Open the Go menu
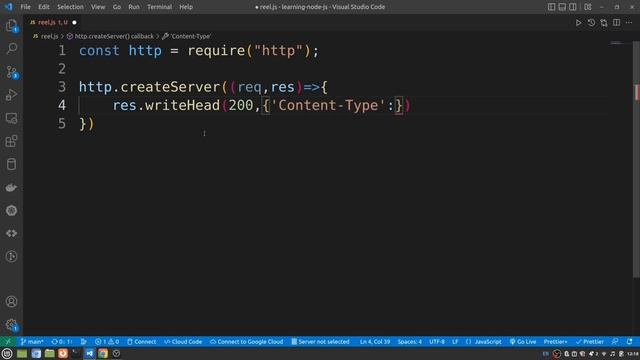640x360 pixels. (x=117, y=7)
